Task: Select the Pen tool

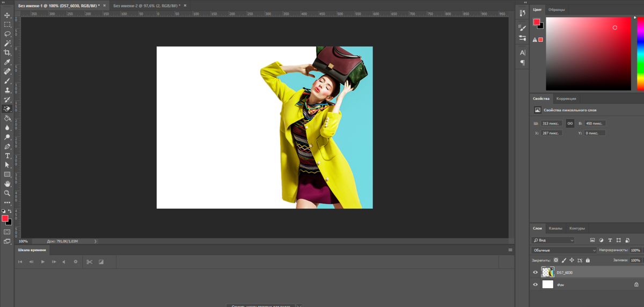Action: 7,147
